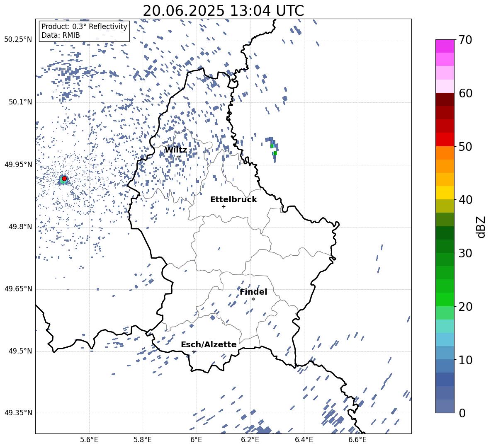Click the 49.35°N latitude label
Image resolution: width=491 pixels, height=448 pixels.
click(18, 413)
